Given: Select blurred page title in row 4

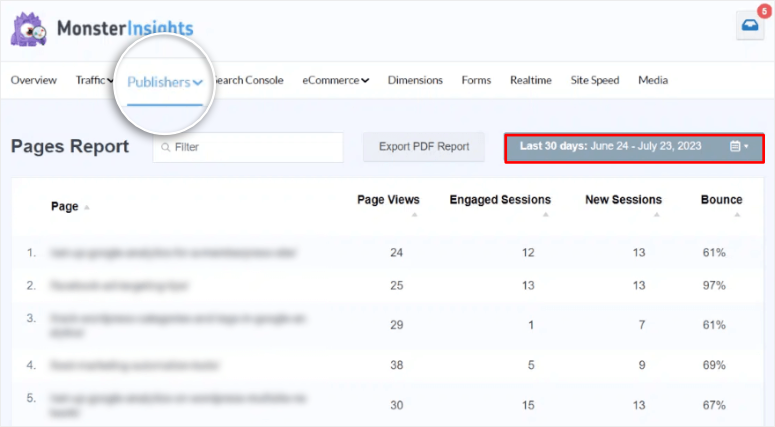Looking at the screenshot, I should coord(134,365).
